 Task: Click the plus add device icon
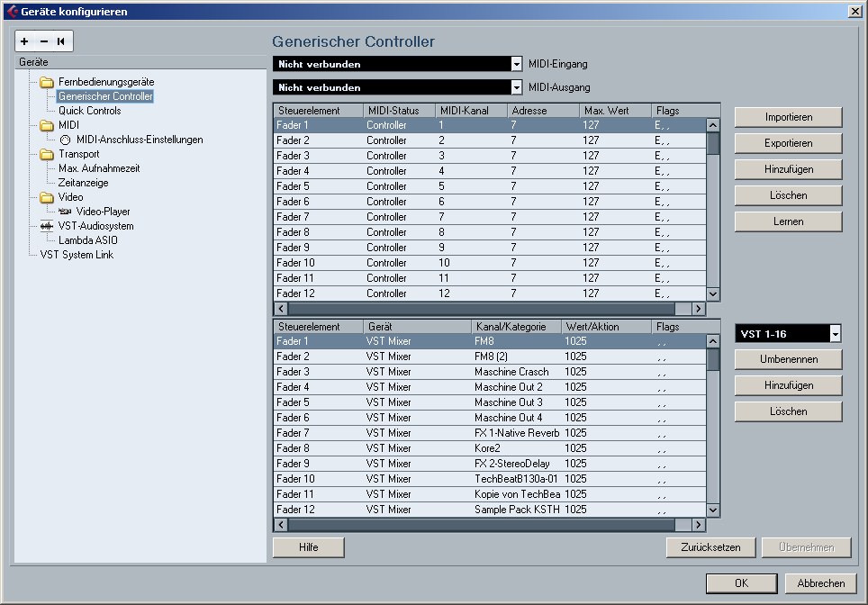(24, 41)
